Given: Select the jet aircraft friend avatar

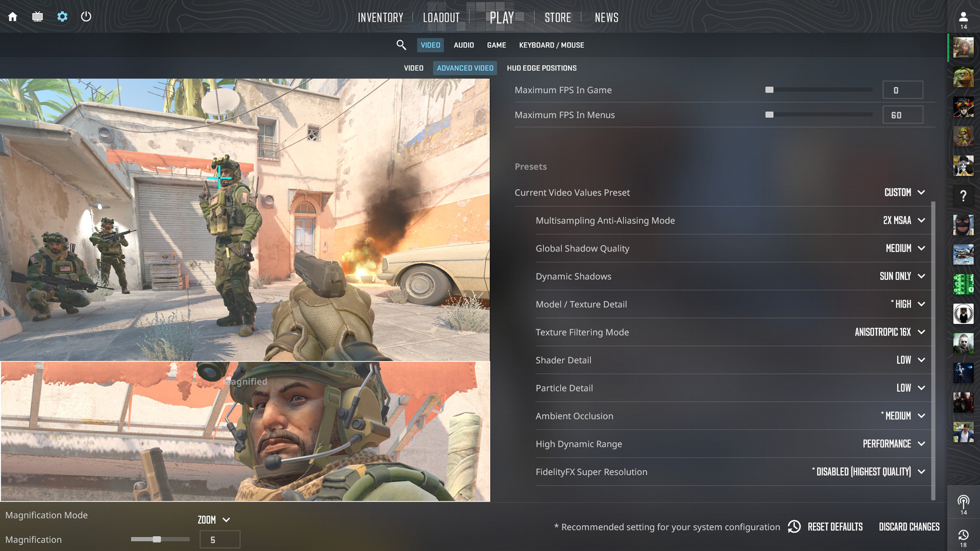Looking at the screenshot, I should click(963, 255).
